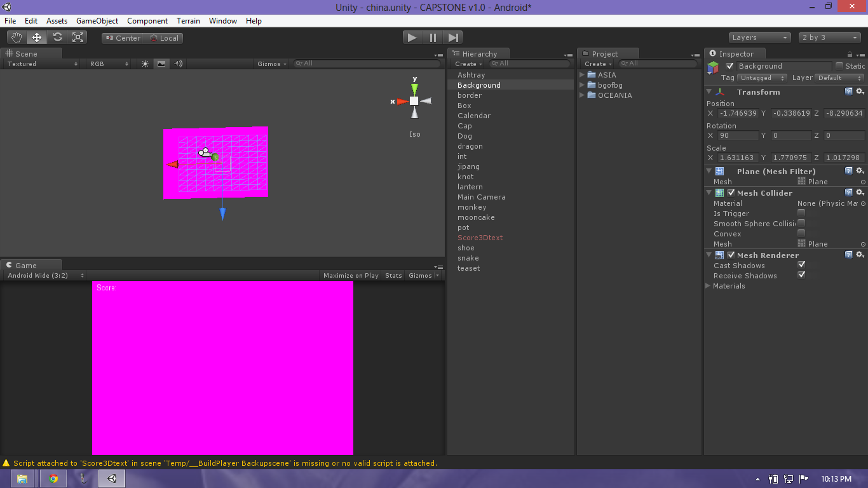Screen dimensions: 868x488
Task: Toggle Local handle rotation
Action: (x=163, y=38)
